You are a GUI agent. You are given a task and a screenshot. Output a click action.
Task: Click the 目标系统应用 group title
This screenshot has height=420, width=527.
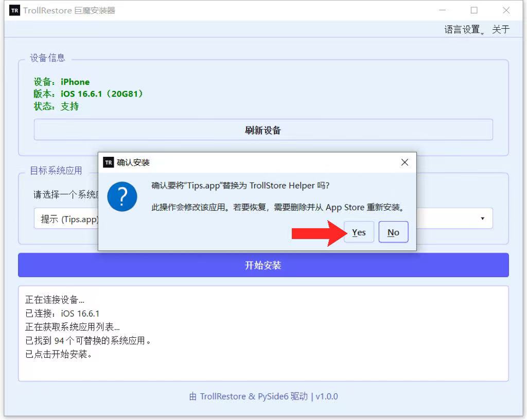click(56, 171)
